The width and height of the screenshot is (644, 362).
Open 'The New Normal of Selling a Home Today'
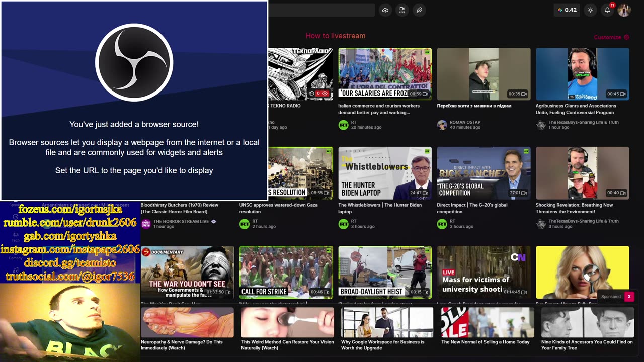pos(486,342)
